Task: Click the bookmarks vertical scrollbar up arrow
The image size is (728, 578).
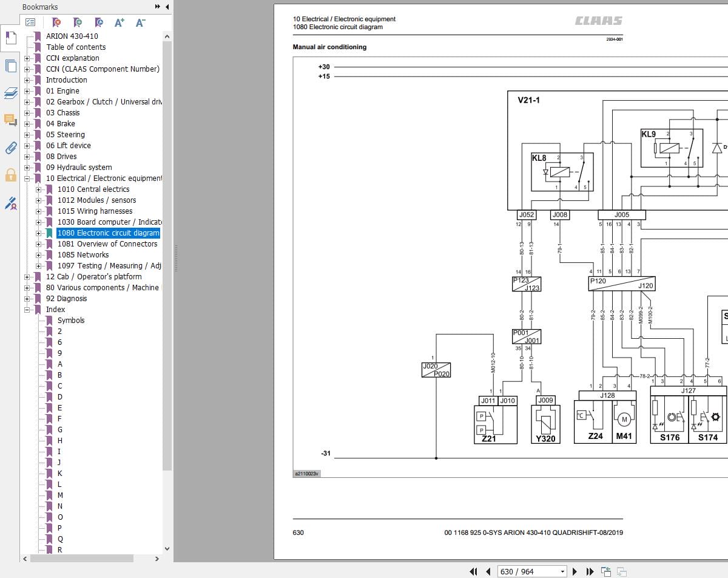Action: [x=167, y=36]
